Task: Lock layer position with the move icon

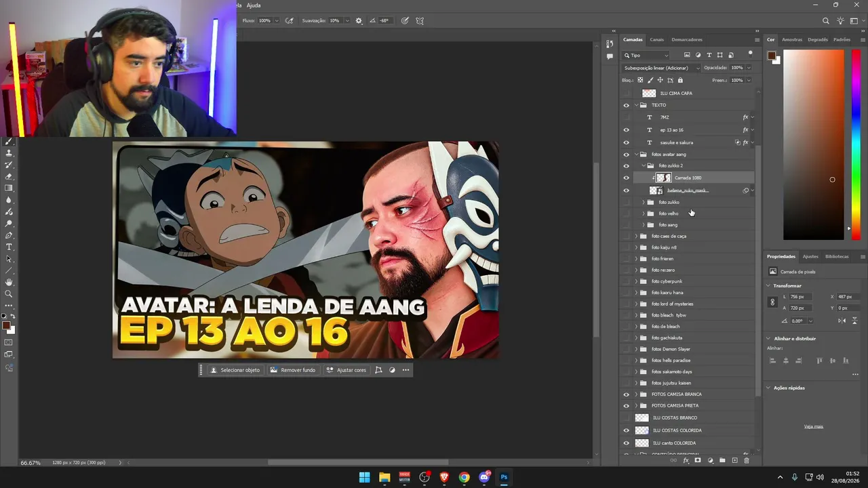Action: (660, 80)
